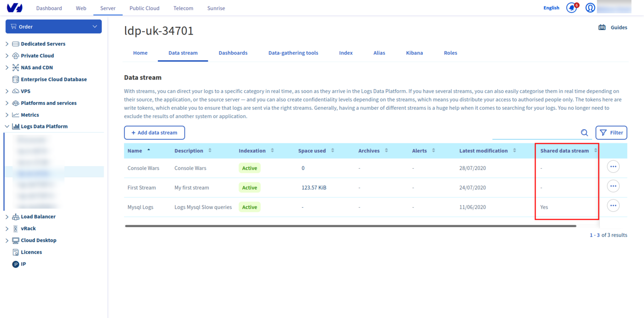Click the Filter button
The image size is (644, 318).
click(x=611, y=133)
